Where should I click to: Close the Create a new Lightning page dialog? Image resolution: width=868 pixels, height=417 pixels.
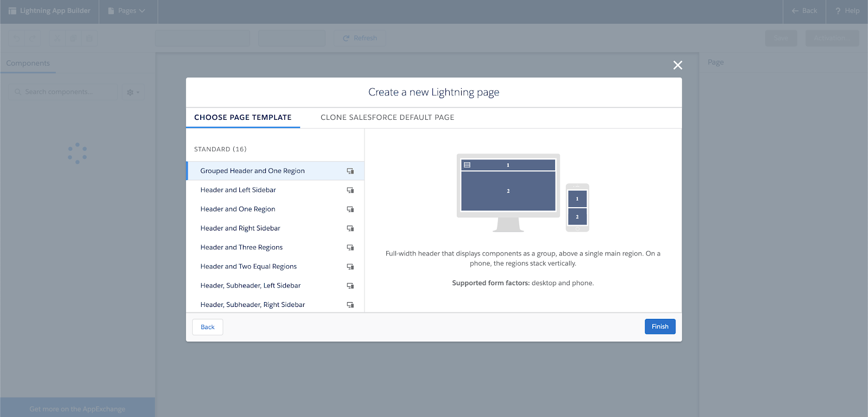point(678,65)
